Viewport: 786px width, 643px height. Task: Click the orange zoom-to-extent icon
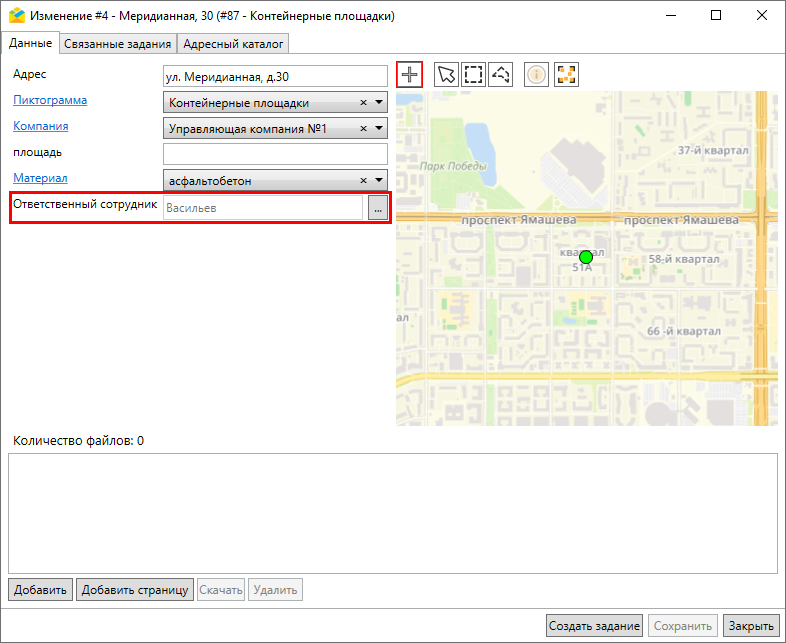point(567,75)
